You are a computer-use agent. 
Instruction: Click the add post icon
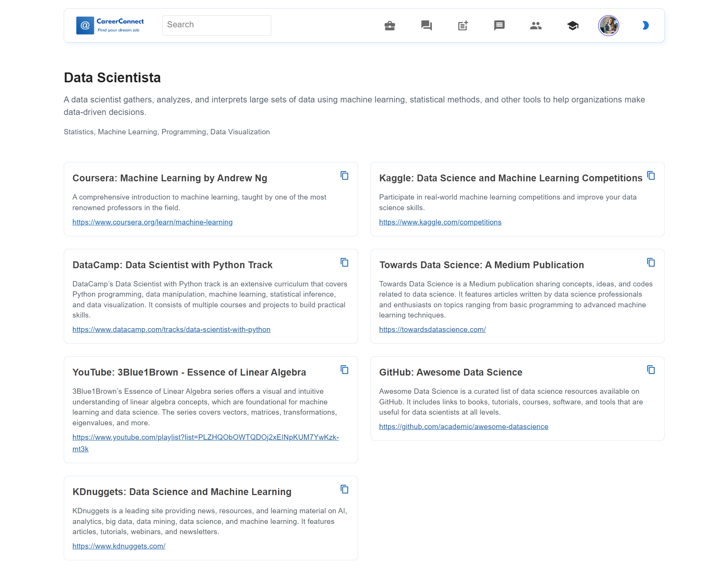coord(463,25)
